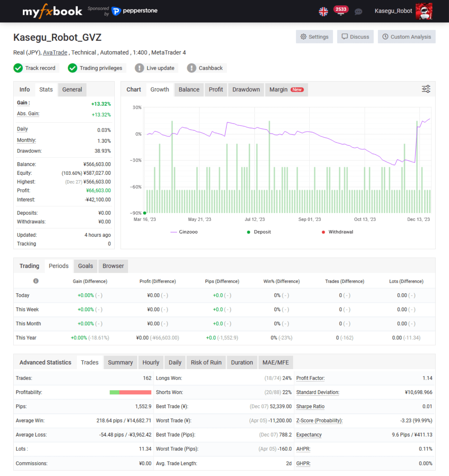Image resolution: width=449 pixels, height=476 pixels.
Task: Click the 38.93% Drawdown value
Action: (103, 151)
